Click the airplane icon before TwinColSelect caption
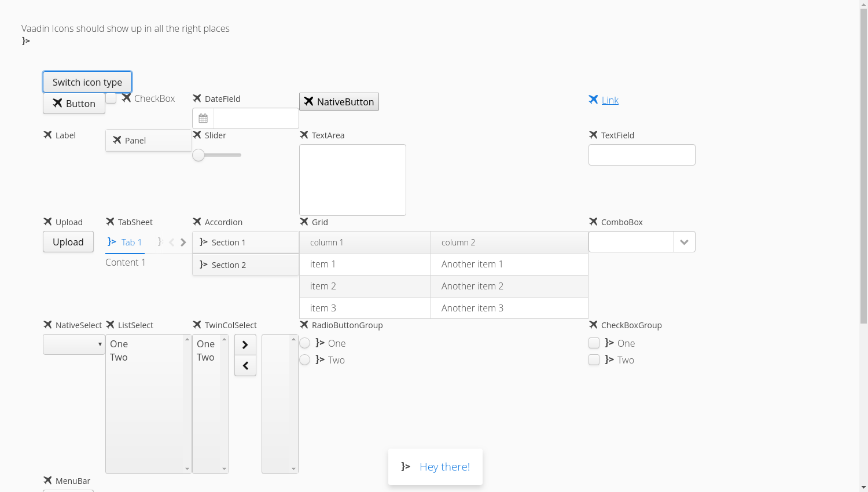 197,325
